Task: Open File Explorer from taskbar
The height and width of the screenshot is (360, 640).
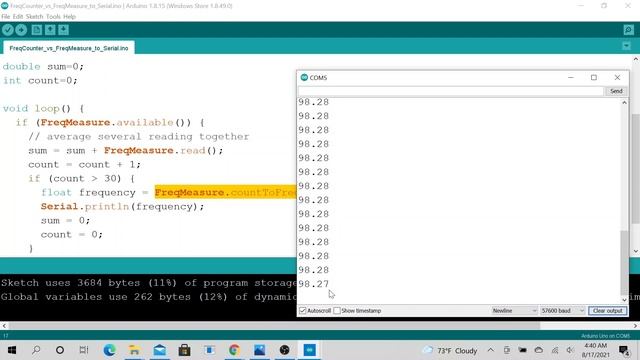Action: click(134, 350)
